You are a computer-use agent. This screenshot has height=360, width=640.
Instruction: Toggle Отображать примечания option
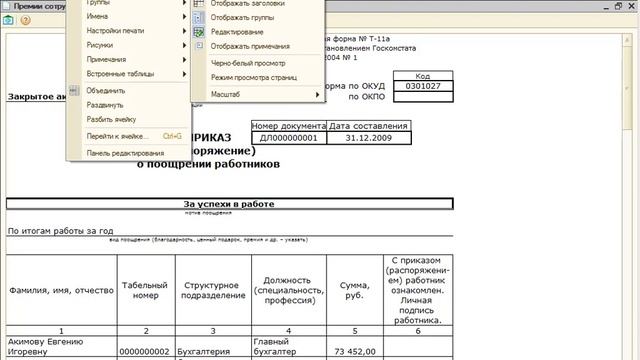[250, 46]
